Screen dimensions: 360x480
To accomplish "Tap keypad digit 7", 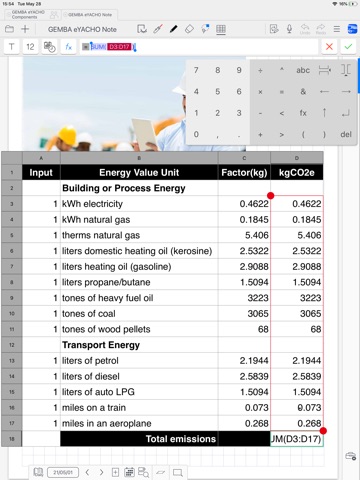I will point(196,70).
